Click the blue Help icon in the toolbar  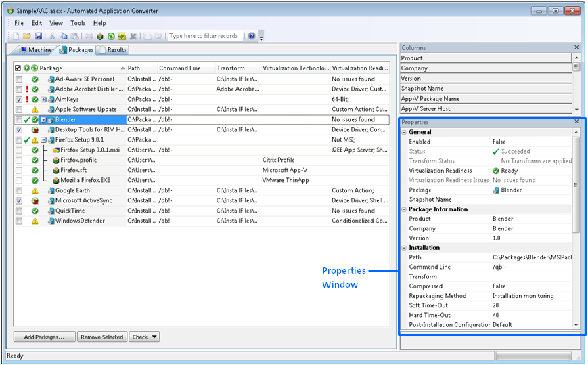pyautogui.click(x=252, y=36)
